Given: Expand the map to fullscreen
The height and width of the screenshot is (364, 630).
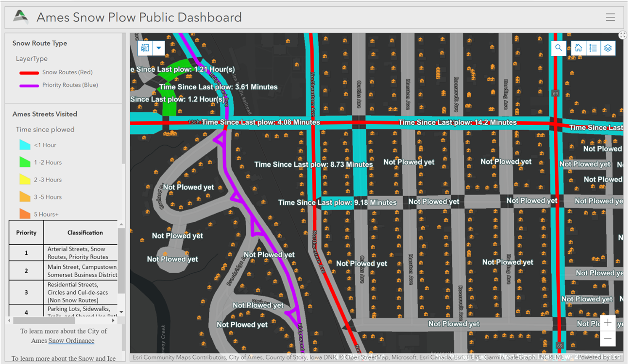Looking at the screenshot, I should click(x=623, y=35).
